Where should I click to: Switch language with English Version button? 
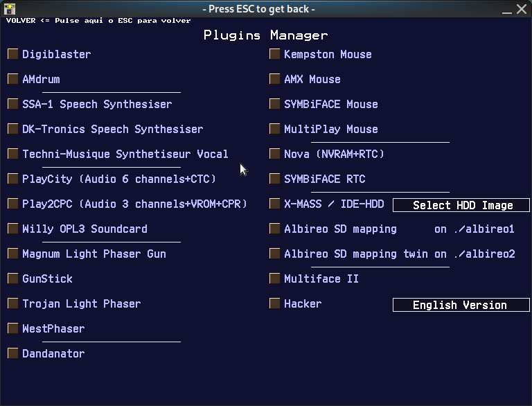pyautogui.click(x=461, y=305)
